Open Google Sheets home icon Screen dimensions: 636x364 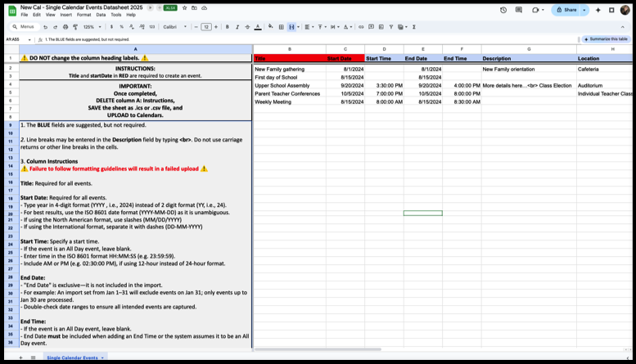coord(12,11)
